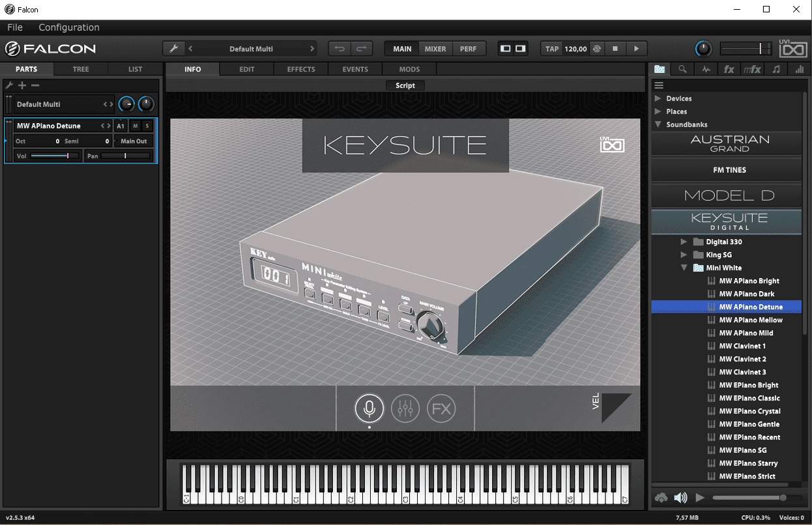This screenshot has width=812, height=525.
Task: Expand the Devices tree node
Action: pyautogui.click(x=658, y=98)
